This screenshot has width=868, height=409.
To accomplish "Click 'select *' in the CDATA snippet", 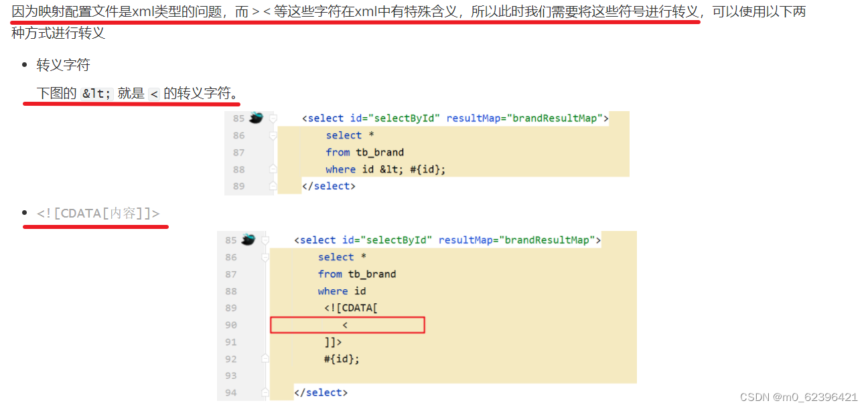I will (x=342, y=257).
